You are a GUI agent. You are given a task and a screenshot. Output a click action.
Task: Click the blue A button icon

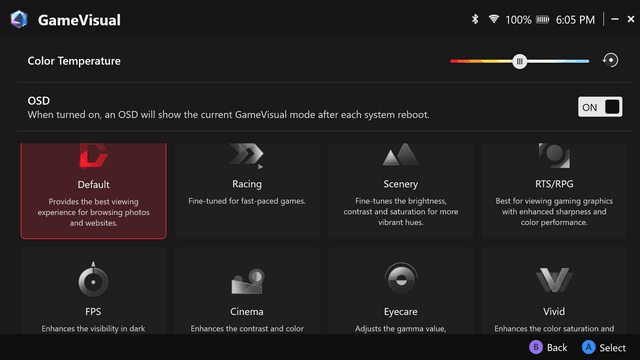589,347
